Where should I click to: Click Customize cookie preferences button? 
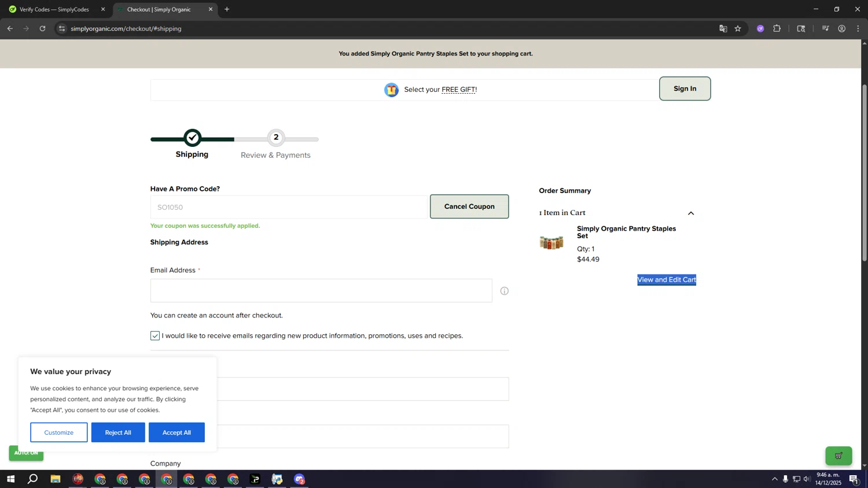[59, 432]
